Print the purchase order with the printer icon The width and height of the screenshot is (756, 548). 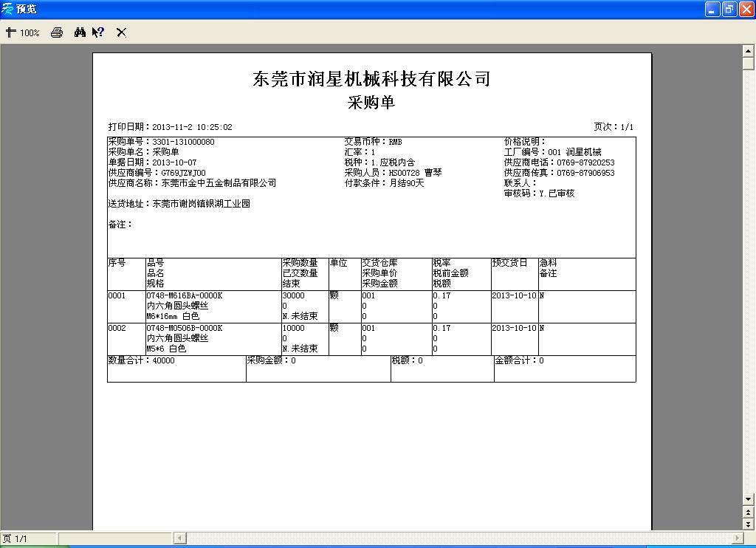click(x=57, y=32)
